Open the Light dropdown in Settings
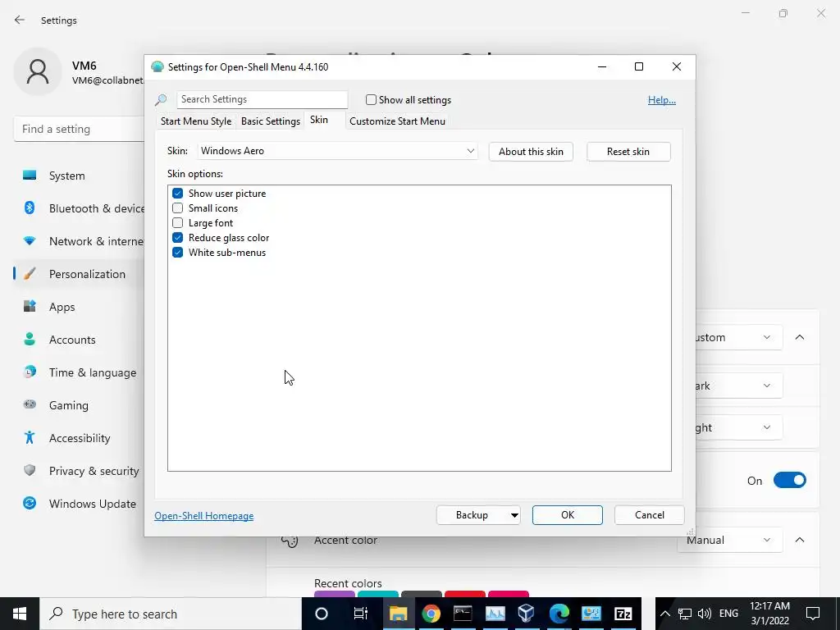This screenshot has height=630, width=840. pyautogui.click(x=739, y=427)
